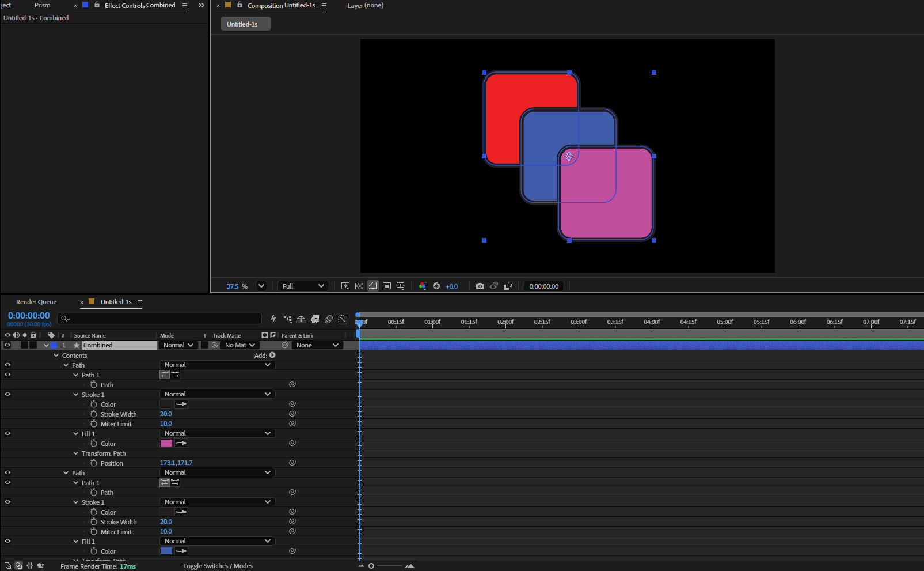The width and height of the screenshot is (924, 571).
Task: Click stopwatch for Stroke Width under first Stroke 1
Action: pos(94,414)
